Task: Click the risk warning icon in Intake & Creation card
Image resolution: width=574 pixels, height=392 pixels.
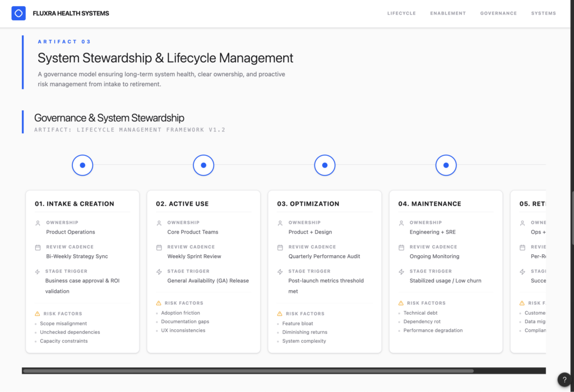Action: (x=38, y=314)
